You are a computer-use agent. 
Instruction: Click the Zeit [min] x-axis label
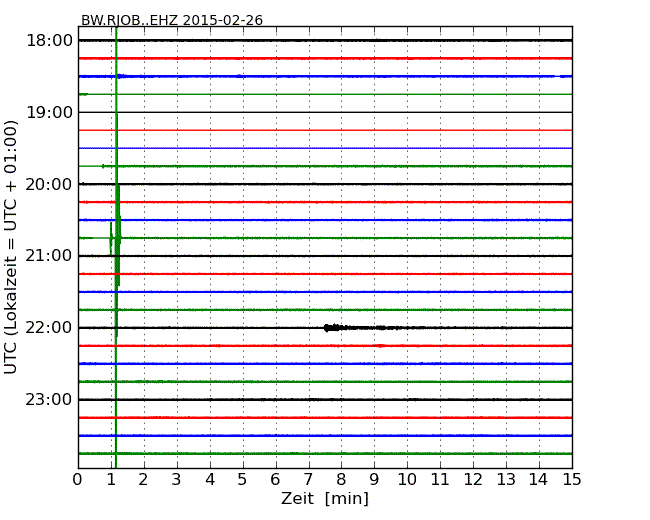pyautogui.click(x=325, y=498)
